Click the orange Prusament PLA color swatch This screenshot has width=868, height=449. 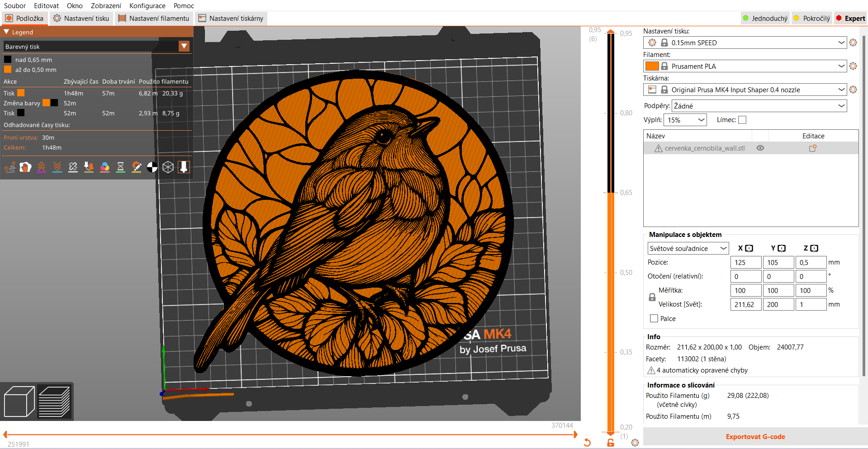click(651, 66)
